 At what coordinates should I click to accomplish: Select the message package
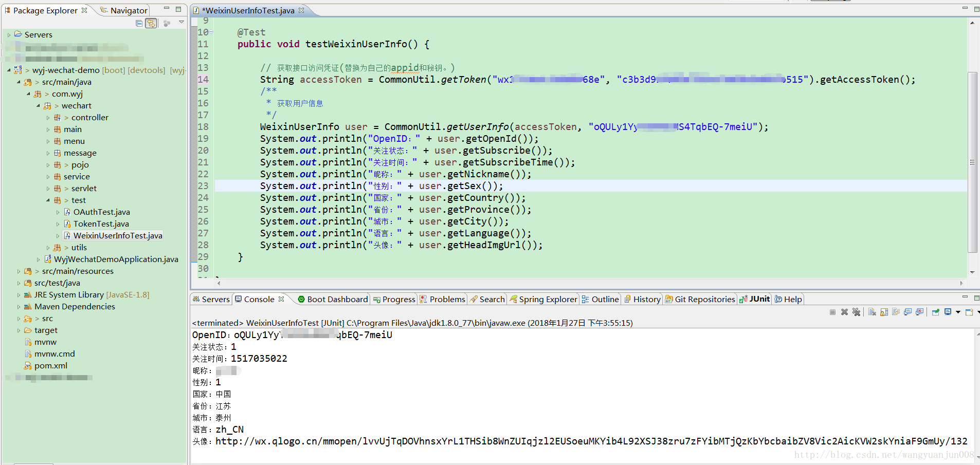click(80, 153)
